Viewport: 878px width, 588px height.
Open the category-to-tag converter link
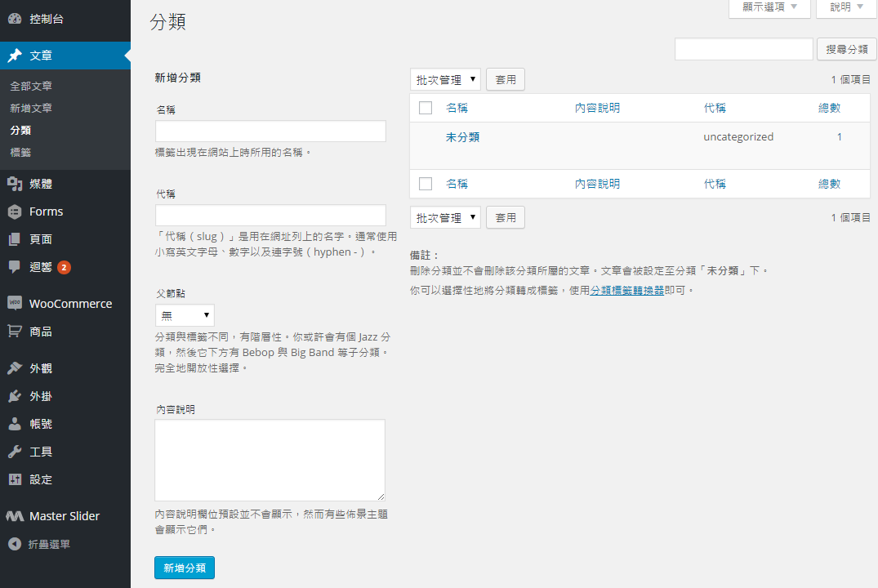627,290
